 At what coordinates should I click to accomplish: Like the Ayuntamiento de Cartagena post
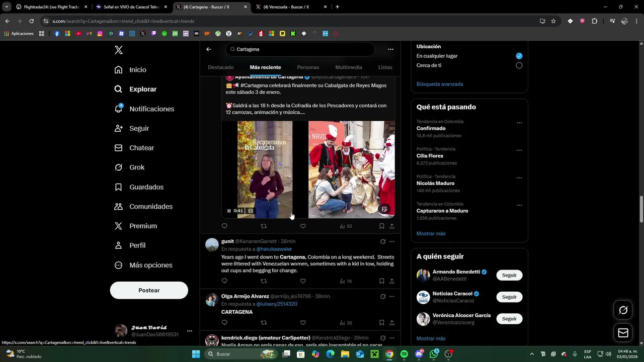[x=303, y=226]
